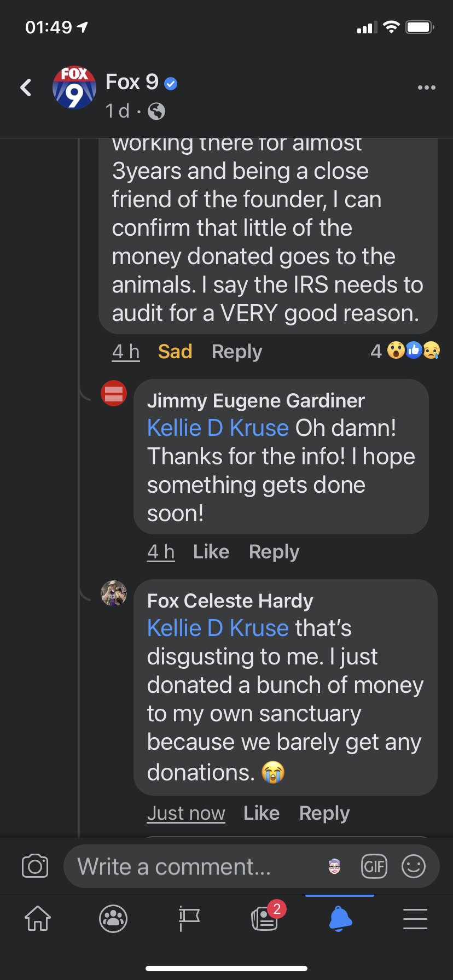Open the News tab with badge
The height and width of the screenshot is (980, 453).
pyautogui.click(x=265, y=918)
